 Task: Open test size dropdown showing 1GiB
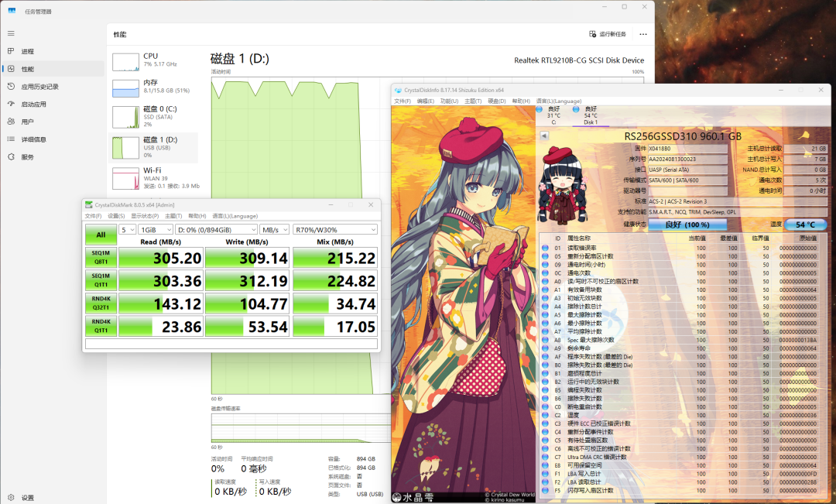(x=155, y=229)
